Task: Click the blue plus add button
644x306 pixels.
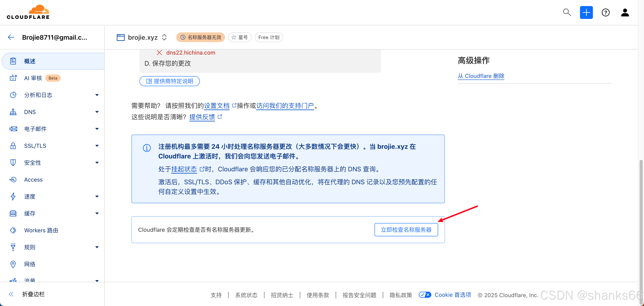Action: pyautogui.click(x=586, y=12)
